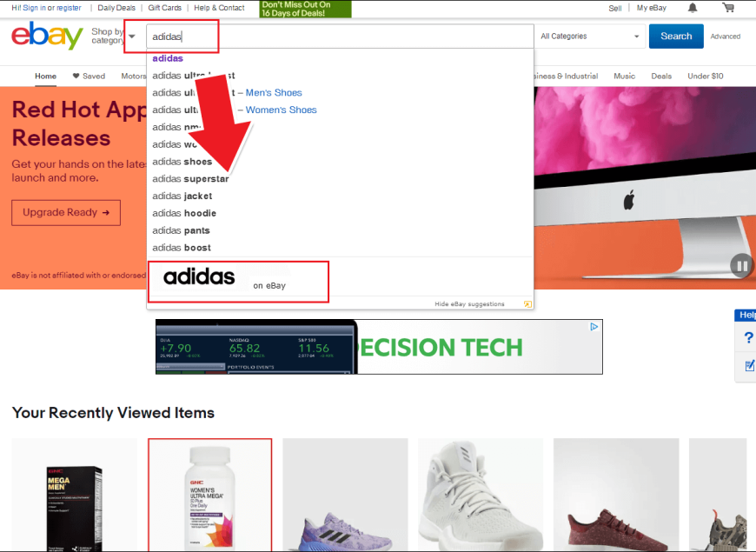
Task: Click the AdChoices icon on the ad
Action: pos(594,327)
